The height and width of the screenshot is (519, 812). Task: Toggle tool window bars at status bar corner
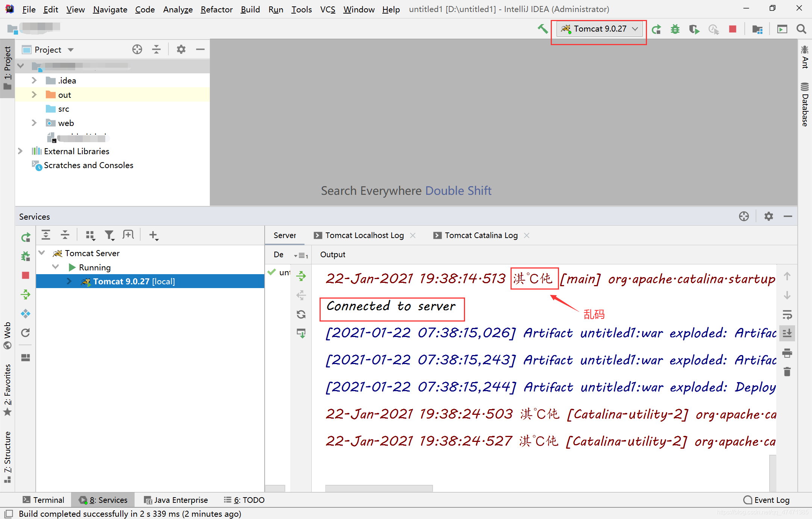pyautogui.click(x=9, y=514)
